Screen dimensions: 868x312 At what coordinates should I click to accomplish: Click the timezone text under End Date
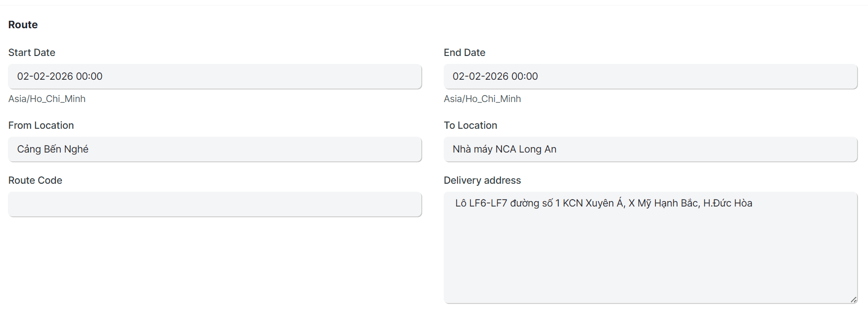point(482,99)
